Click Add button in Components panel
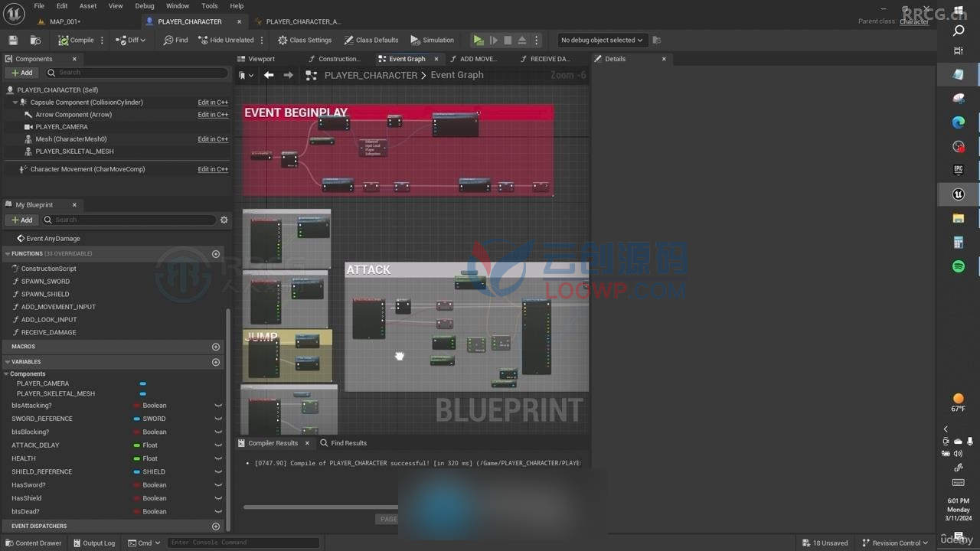Viewport: 980px width, 551px height. pos(22,73)
